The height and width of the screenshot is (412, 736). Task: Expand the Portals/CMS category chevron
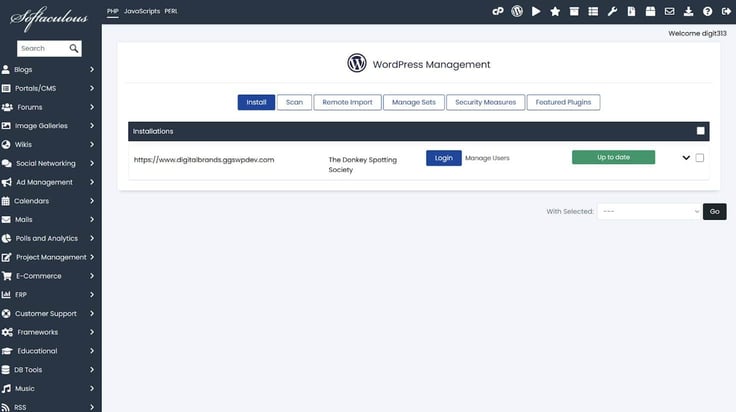point(92,88)
